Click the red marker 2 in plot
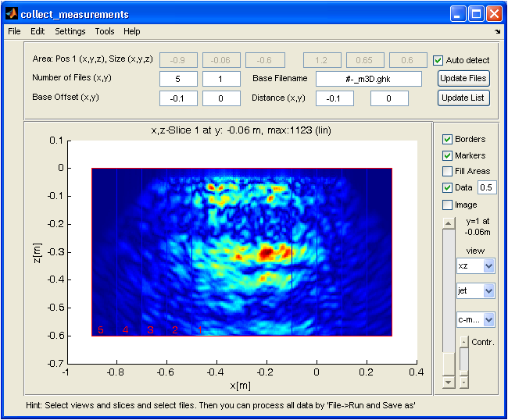508x420 pixels. click(175, 330)
